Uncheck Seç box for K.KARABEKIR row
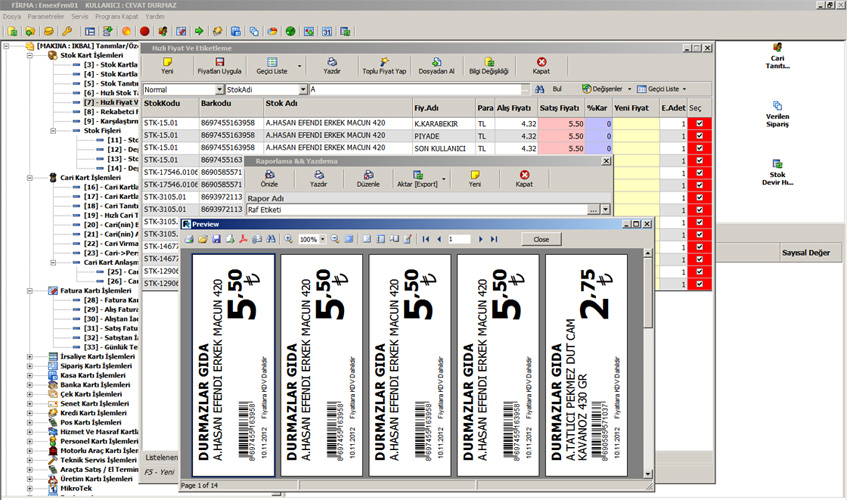 pos(700,124)
